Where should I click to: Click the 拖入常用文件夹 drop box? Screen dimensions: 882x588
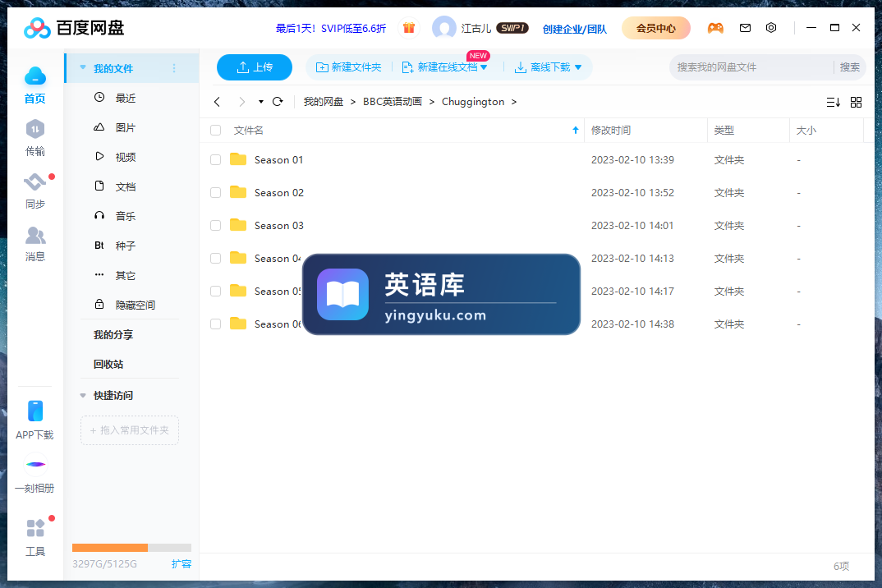point(130,430)
